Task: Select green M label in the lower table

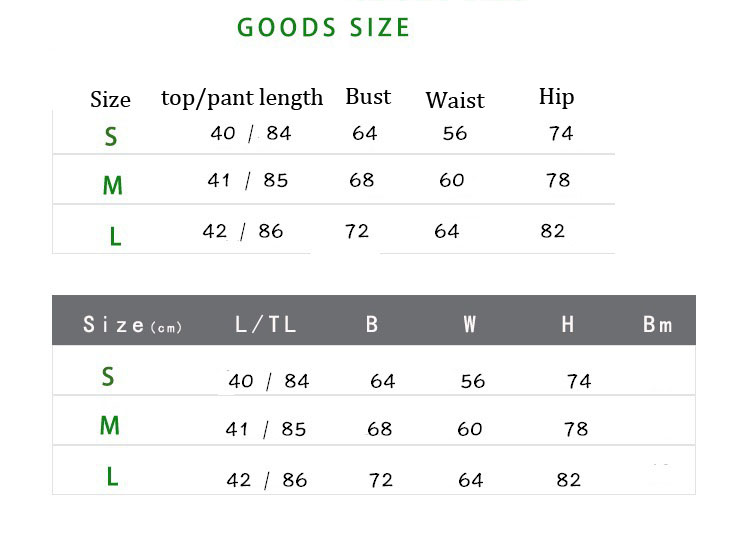Action: pyautogui.click(x=110, y=427)
